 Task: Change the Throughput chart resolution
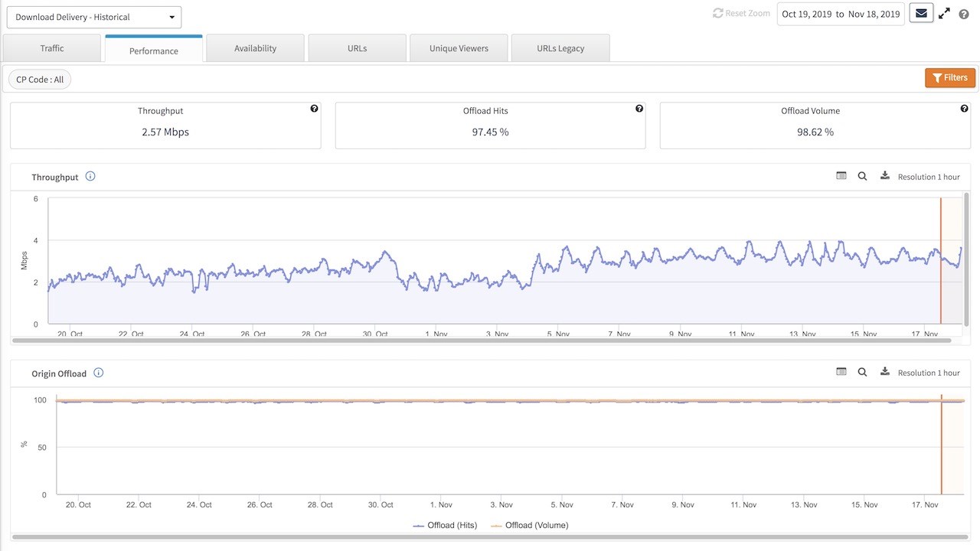click(928, 177)
